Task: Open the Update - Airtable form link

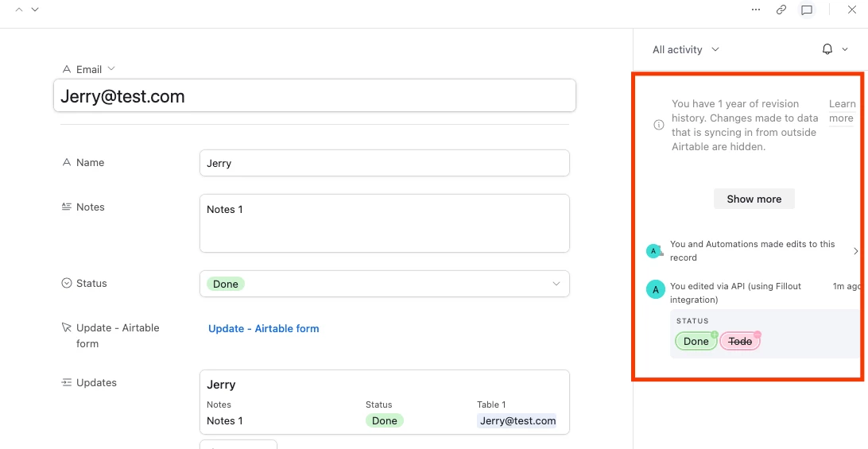Action: click(264, 328)
